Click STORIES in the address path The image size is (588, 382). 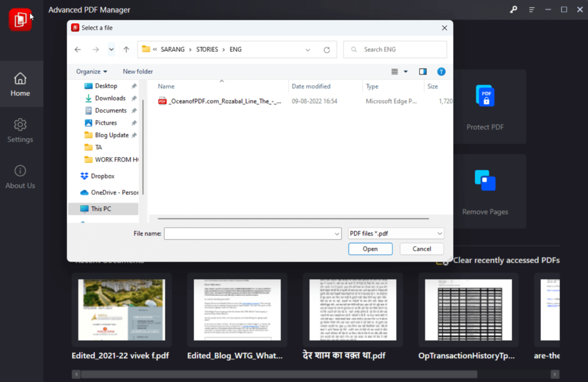click(207, 49)
